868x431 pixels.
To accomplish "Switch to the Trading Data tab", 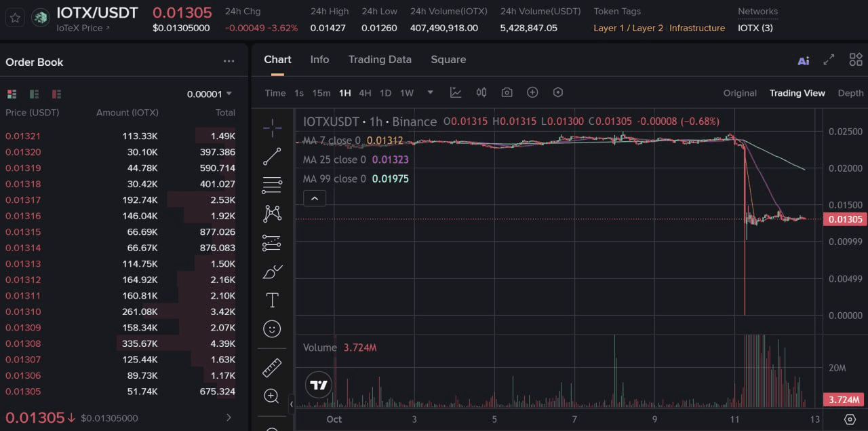I will point(380,60).
